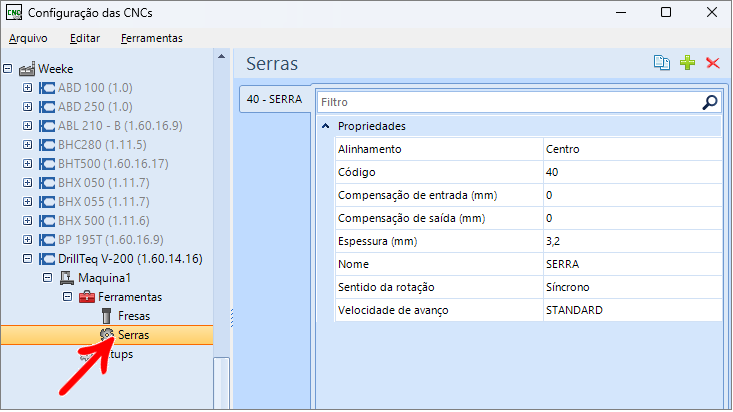Collapse the DrillTeq V-200 node
Screen dimensions: 733x412
point(28,258)
